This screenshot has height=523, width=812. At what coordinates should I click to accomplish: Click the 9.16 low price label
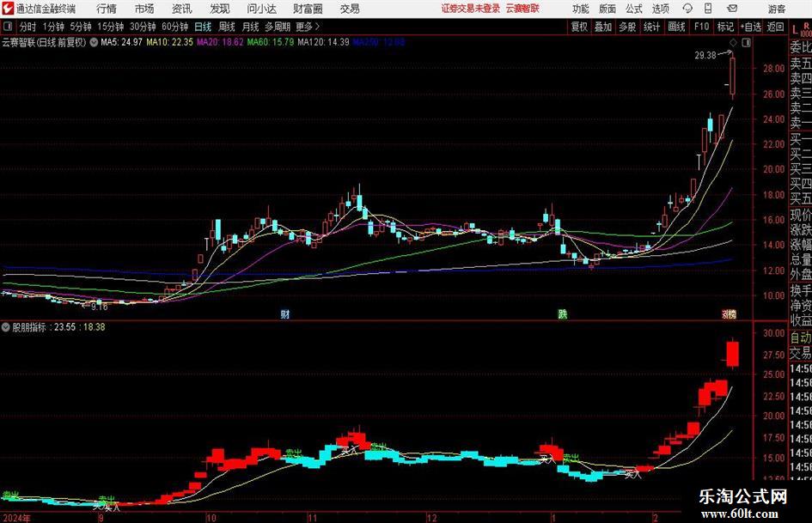pos(99,307)
